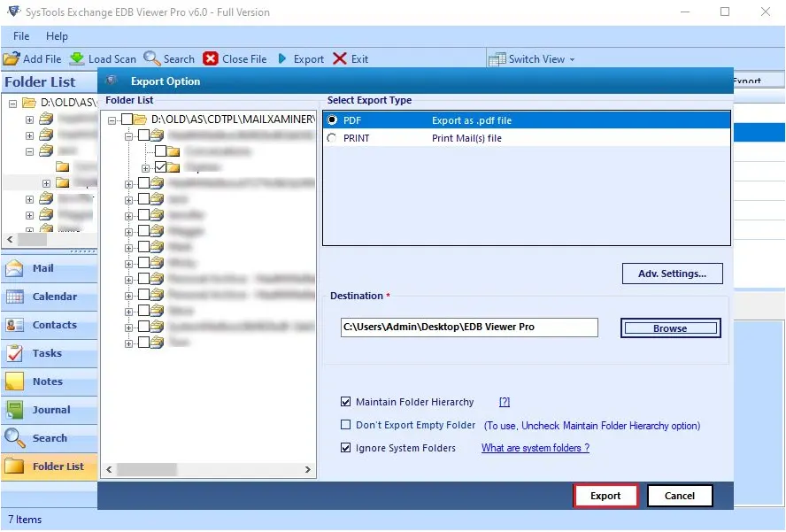Open Adv. Settings
The height and width of the screenshot is (532, 786).
pyautogui.click(x=672, y=274)
